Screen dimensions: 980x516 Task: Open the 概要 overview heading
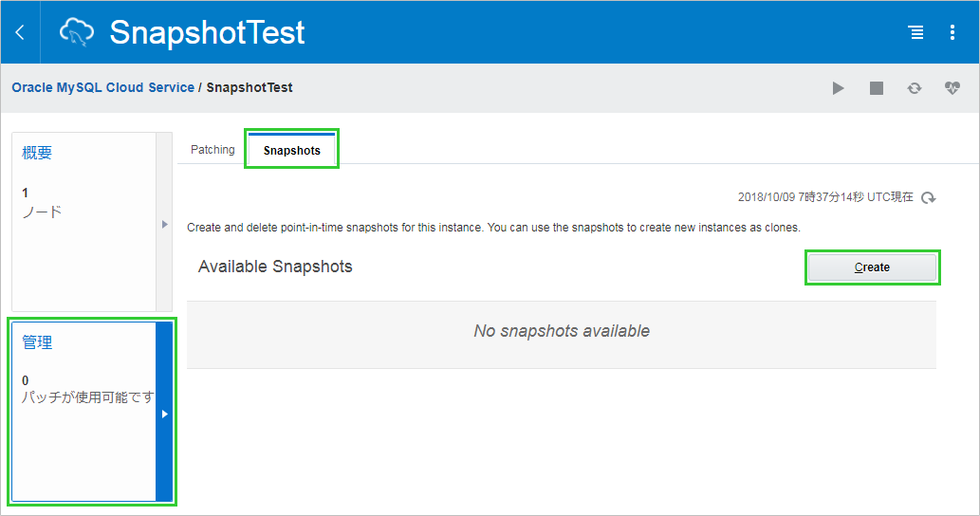click(x=37, y=153)
